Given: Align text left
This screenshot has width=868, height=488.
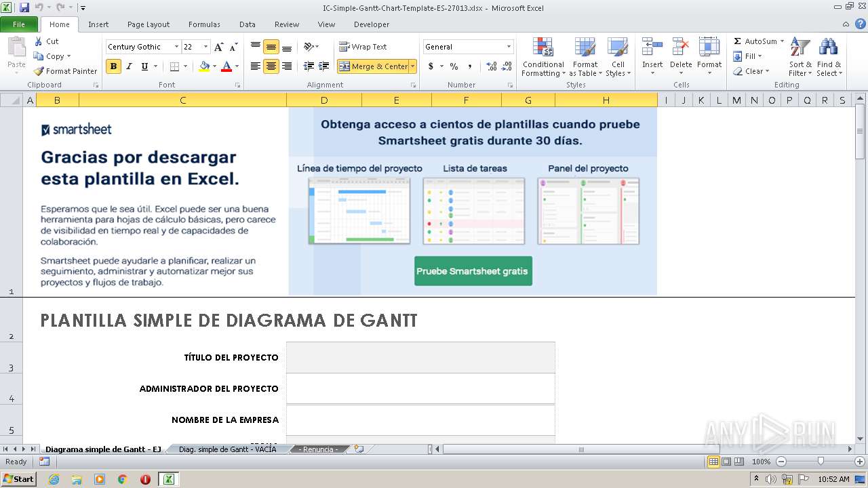Looking at the screenshot, I should [x=256, y=66].
